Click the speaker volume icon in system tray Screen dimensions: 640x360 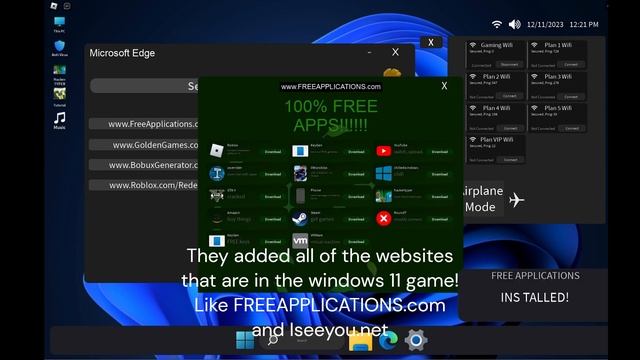(x=515, y=24)
